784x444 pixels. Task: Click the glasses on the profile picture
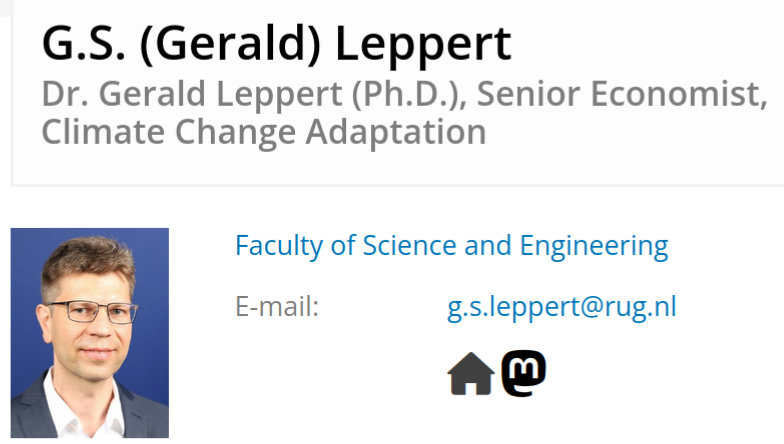[92, 312]
